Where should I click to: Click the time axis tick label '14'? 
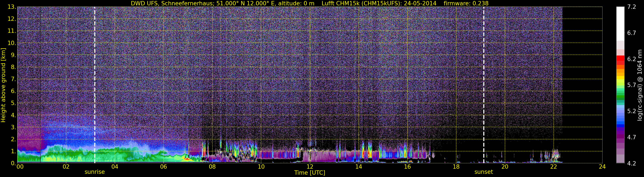tap(358, 167)
